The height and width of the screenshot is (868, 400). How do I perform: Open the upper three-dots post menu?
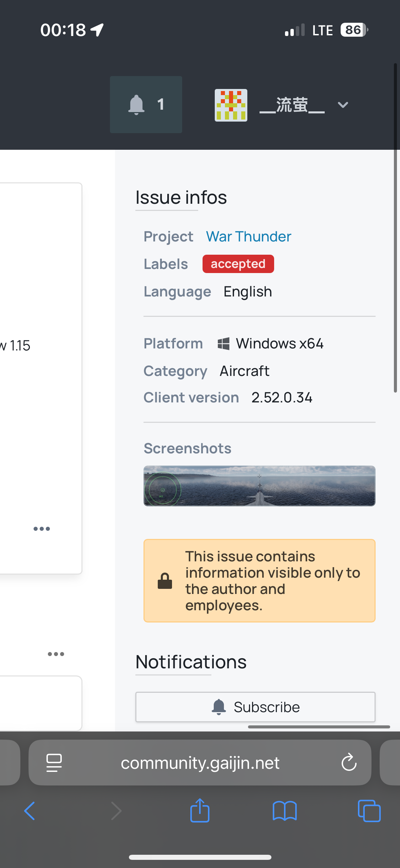pos(42,529)
